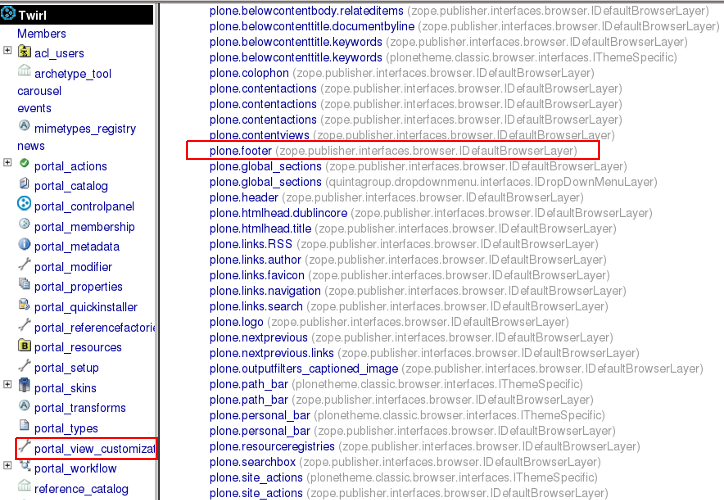The image size is (724, 500).
Task: Open the portal_types link text
Action: [66, 428]
